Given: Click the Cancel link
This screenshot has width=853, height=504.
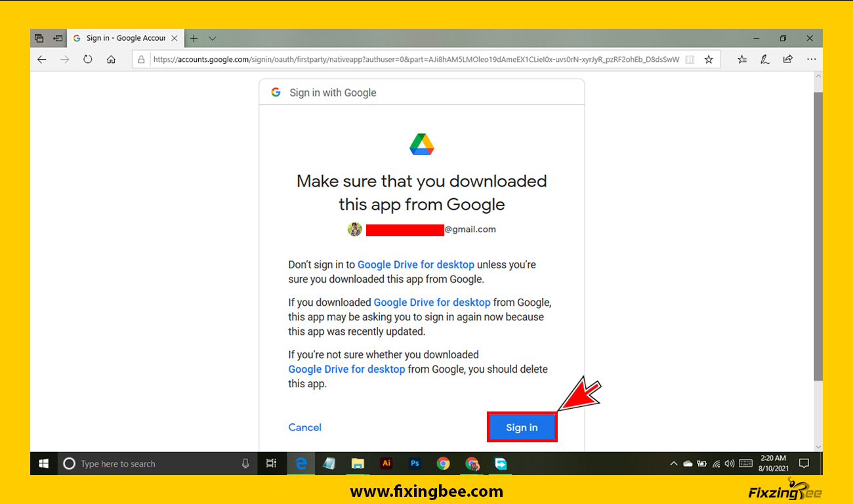Looking at the screenshot, I should pos(304,427).
